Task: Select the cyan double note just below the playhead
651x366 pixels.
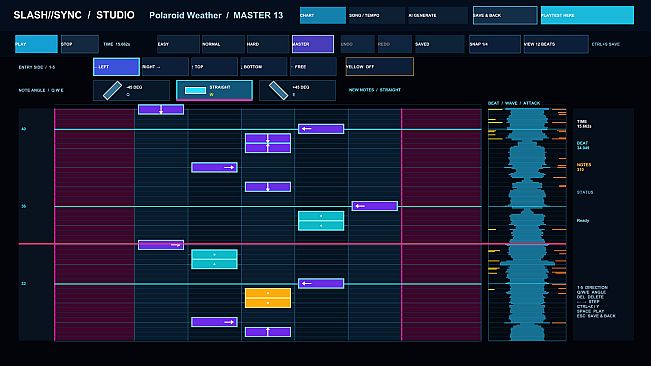Action: 214,259
